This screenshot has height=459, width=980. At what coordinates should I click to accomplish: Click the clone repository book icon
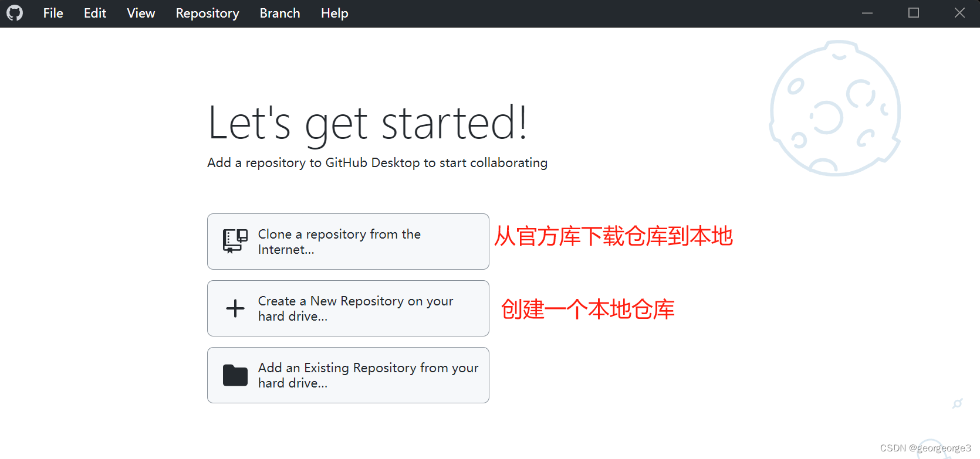tap(235, 242)
